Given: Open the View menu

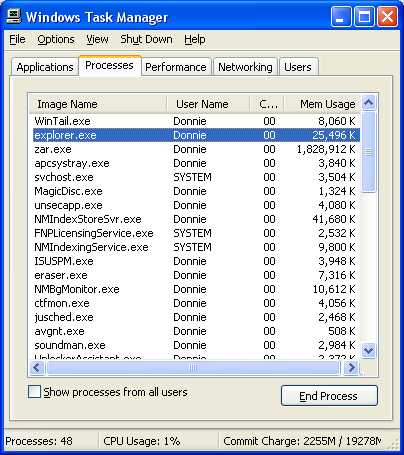Looking at the screenshot, I should [97, 39].
